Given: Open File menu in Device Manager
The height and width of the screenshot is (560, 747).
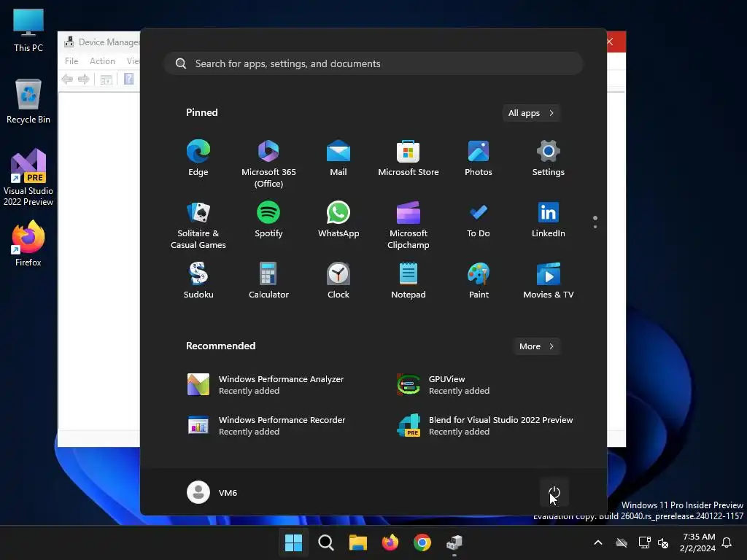Looking at the screenshot, I should pyautogui.click(x=71, y=61).
